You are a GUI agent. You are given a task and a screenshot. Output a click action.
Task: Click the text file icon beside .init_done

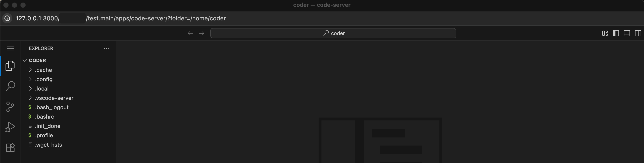click(30, 126)
